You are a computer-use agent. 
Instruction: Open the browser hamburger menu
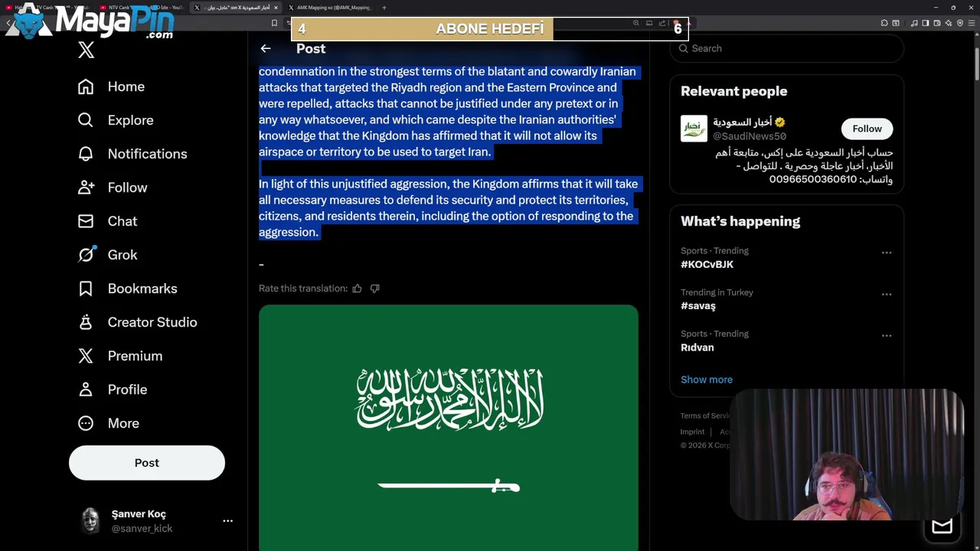(972, 23)
